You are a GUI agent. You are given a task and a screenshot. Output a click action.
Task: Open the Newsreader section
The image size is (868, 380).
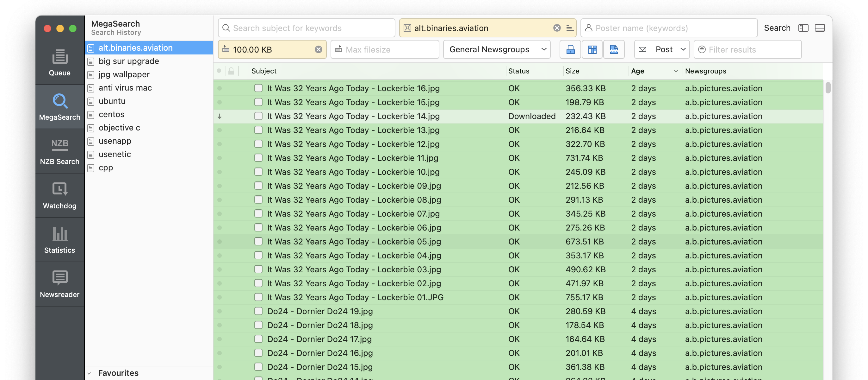60,284
